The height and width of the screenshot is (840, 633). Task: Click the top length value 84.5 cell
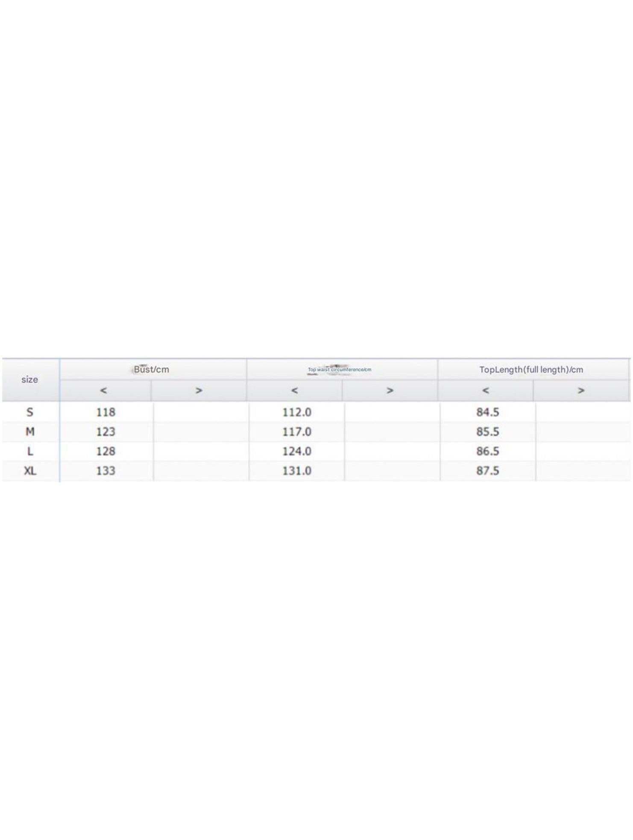pos(488,412)
